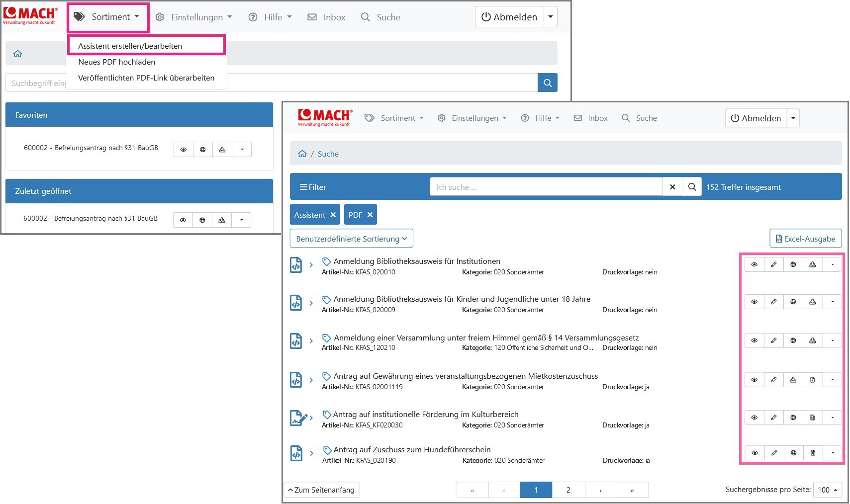Click the 'Ich suche ...' search field
Image resolution: width=850 pixels, height=504 pixels.
(546, 187)
